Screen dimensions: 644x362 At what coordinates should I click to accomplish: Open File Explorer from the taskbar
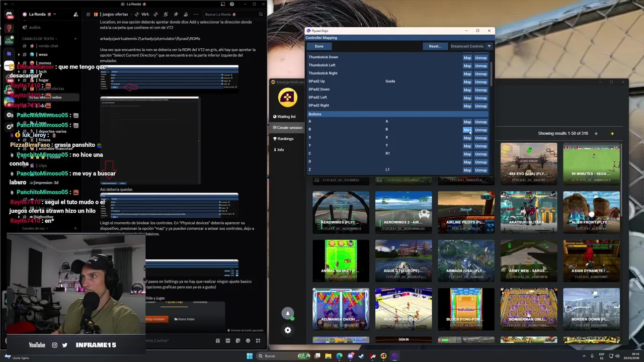pyautogui.click(x=328, y=356)
